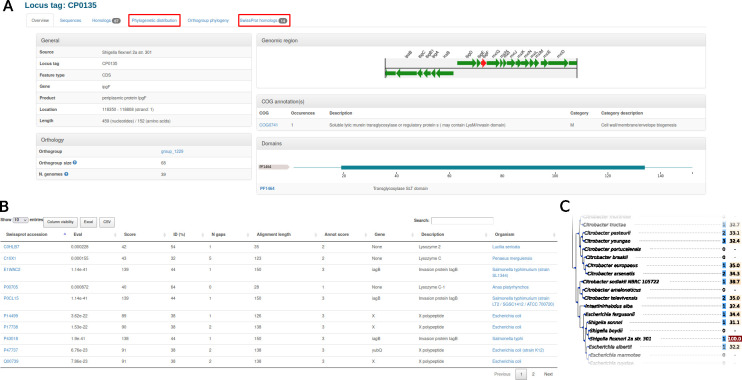Open the entries-per-page dropdown

[20, 220]
